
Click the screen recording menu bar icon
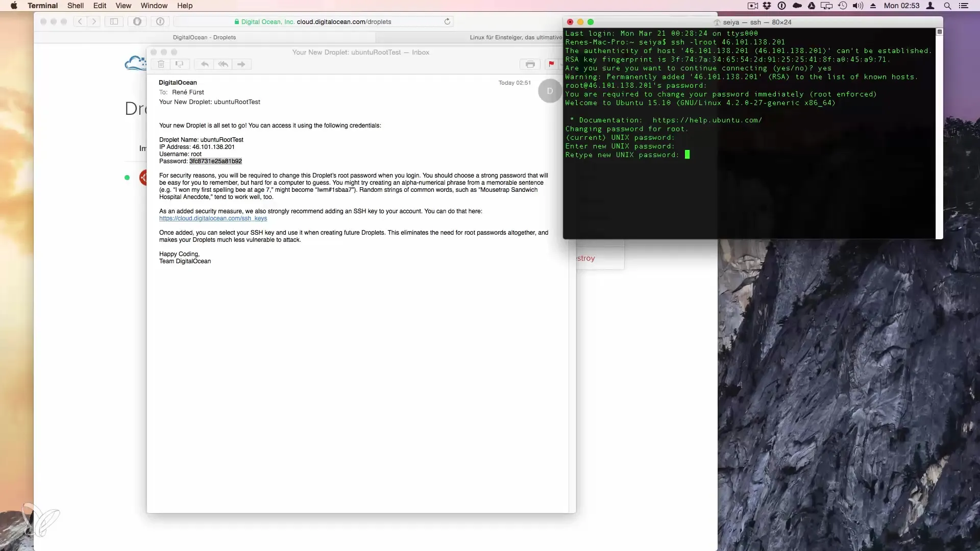click(x=752, y=6)
